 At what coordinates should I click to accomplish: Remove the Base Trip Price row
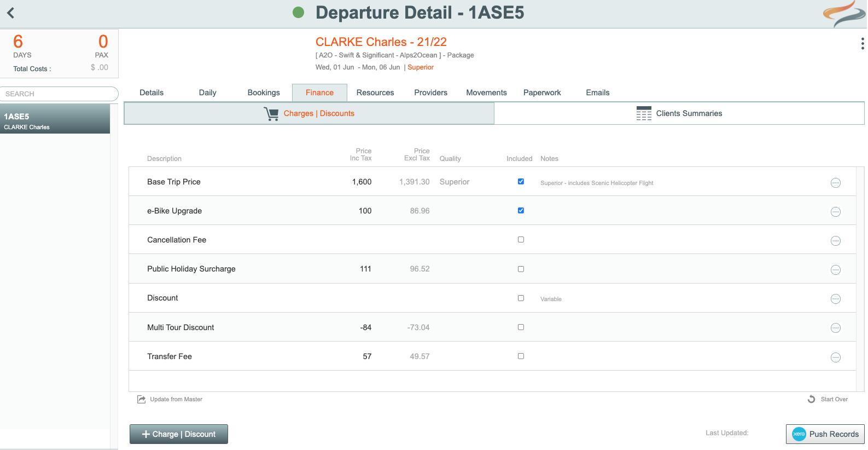coord(835,183)
